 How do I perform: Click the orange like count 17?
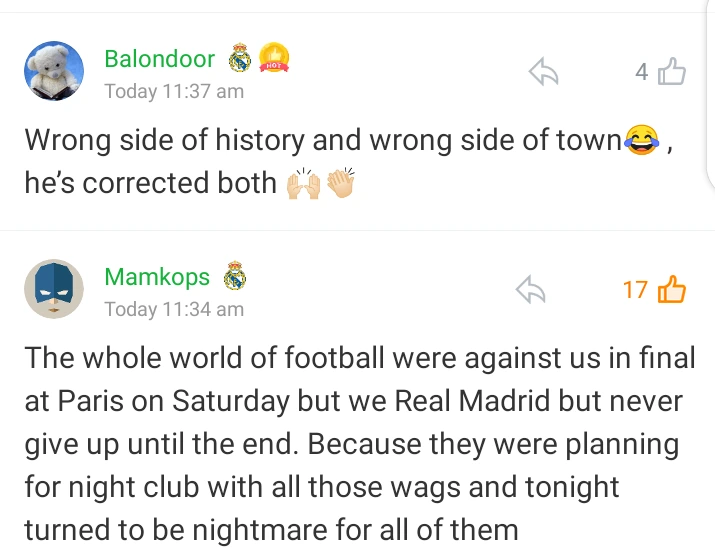click(635, 290)
